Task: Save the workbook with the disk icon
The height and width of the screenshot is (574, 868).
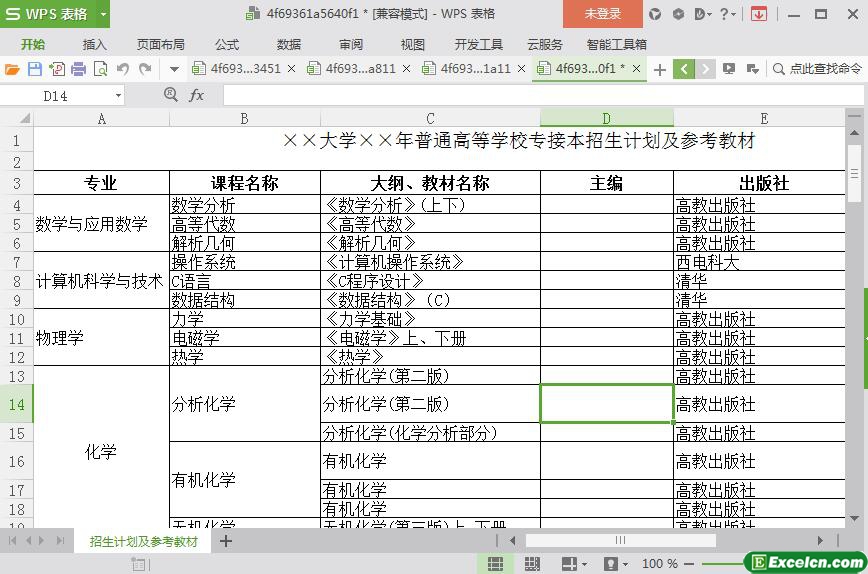Action: 34,69
